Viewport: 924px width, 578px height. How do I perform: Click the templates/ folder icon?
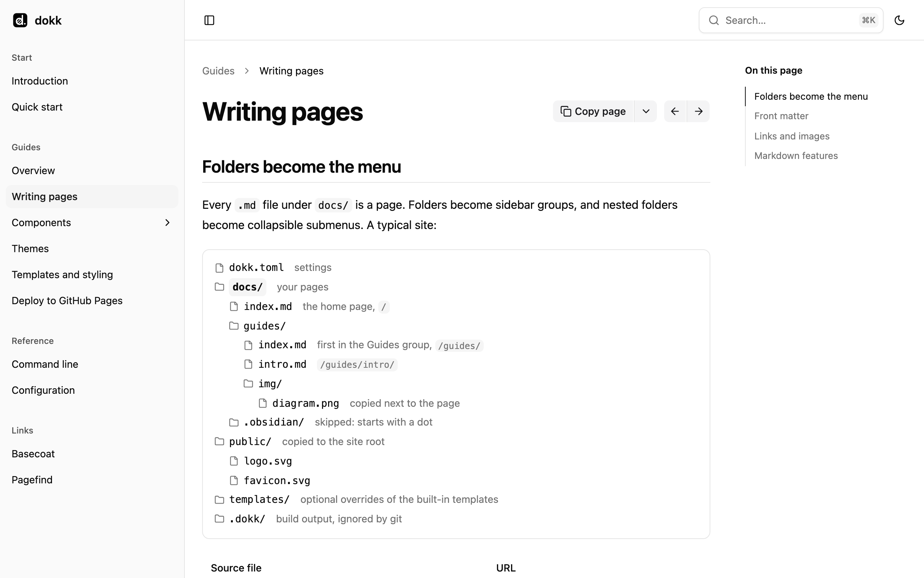[x=219, y=500]
